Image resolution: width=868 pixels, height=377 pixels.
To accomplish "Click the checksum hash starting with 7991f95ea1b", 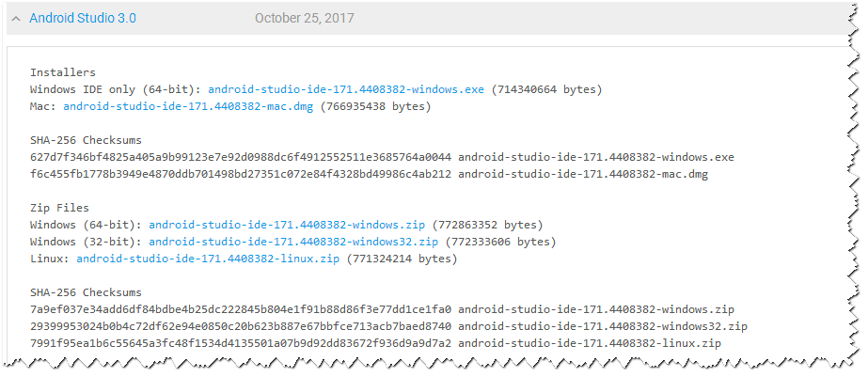I will click(x=240, y=343).
